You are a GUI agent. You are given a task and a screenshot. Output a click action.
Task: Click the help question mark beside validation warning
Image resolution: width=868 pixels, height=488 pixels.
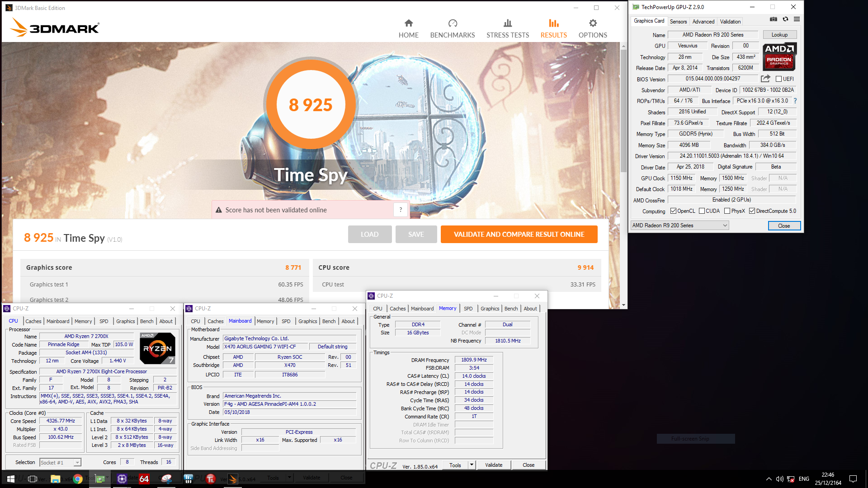(401, 210)
